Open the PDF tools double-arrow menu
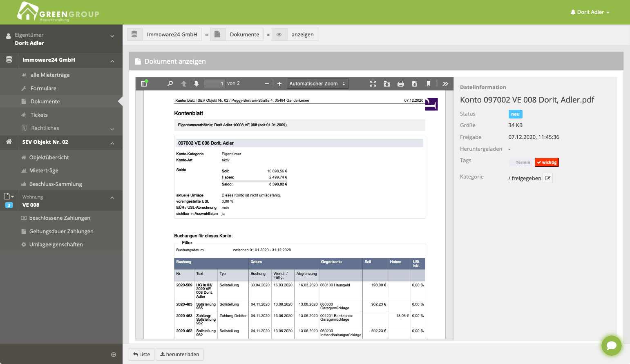 tap(445, 83)
